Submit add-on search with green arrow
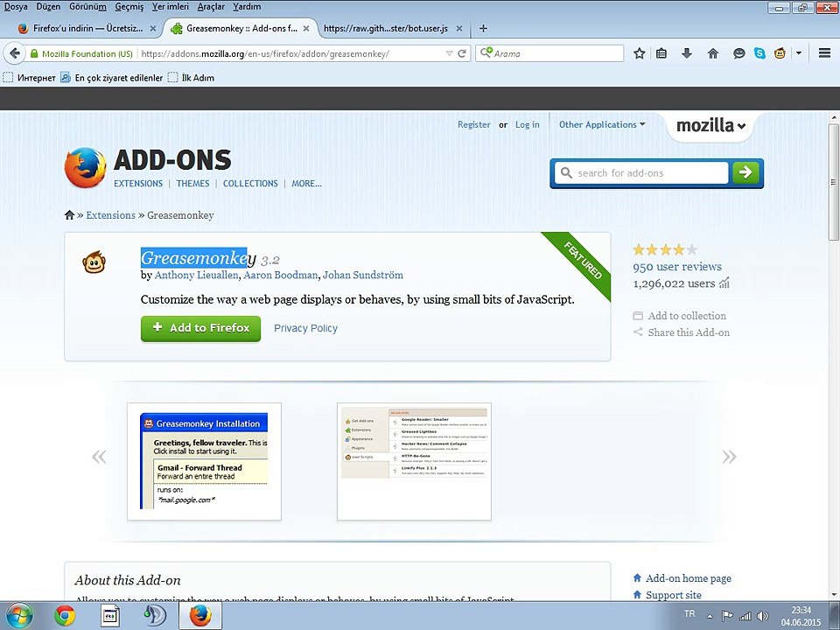This screenshot has height=630, width=840. point(745,172)
